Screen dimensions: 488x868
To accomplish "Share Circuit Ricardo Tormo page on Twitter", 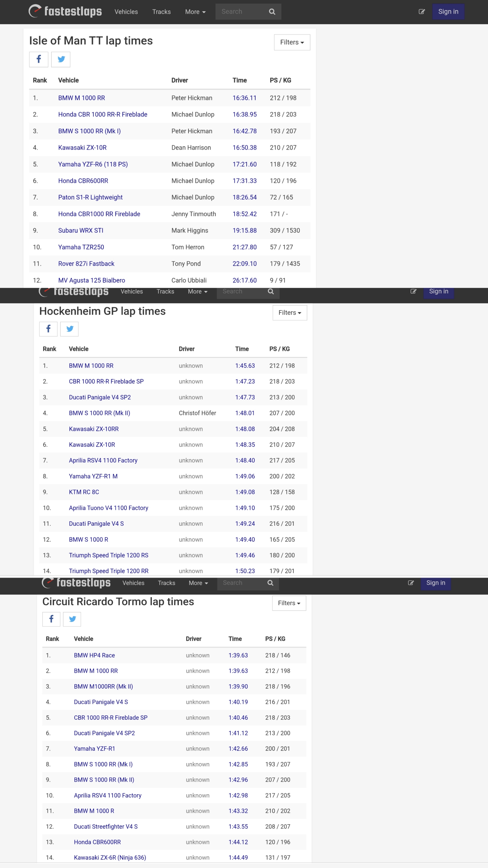I will 72,619.
